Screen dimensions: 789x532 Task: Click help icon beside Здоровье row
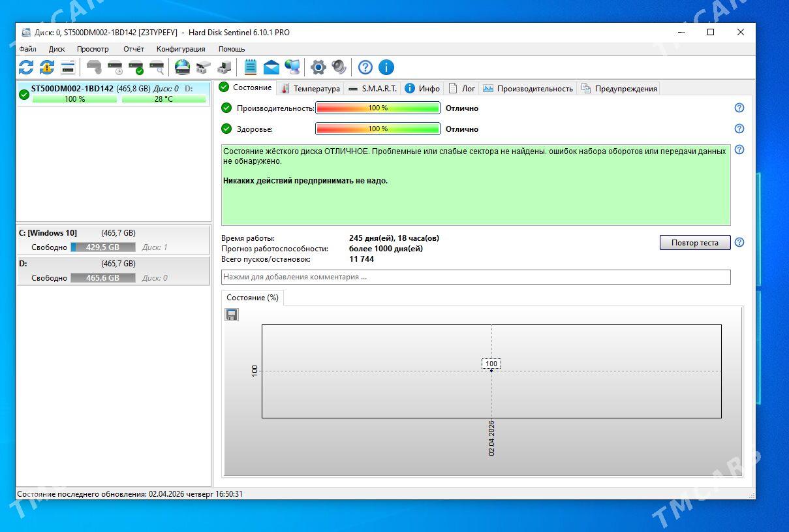[739, 129]
